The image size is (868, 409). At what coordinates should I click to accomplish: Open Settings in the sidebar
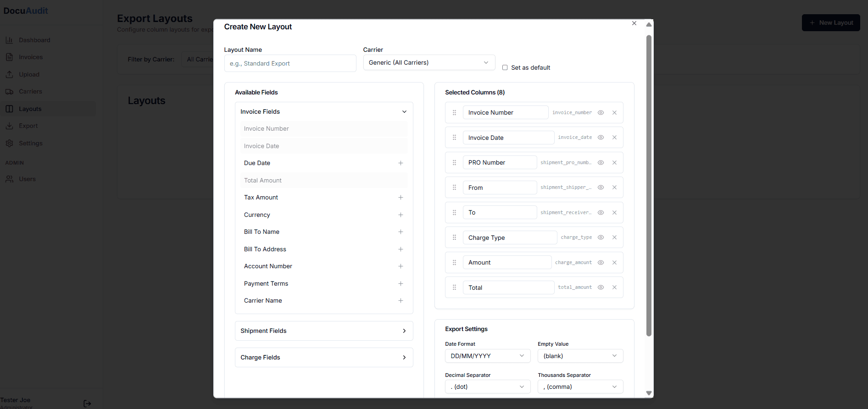point(48,144)
